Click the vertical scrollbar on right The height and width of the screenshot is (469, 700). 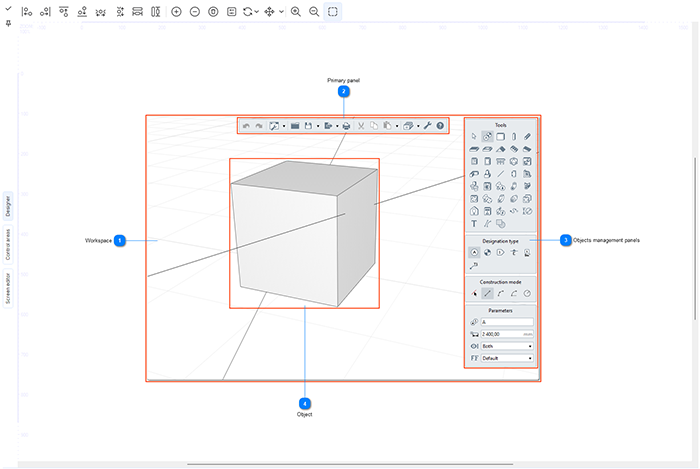pos(695,238)
